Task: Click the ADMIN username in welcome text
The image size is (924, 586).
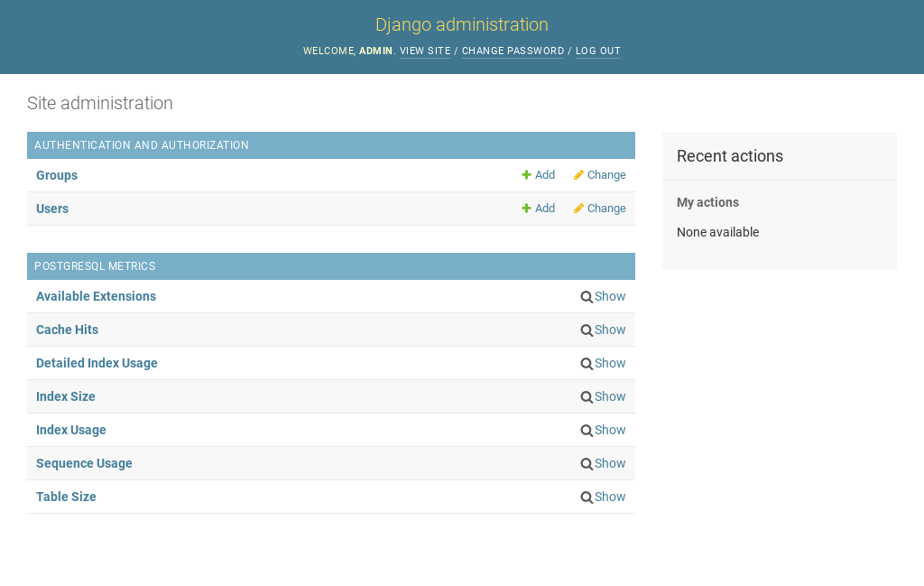Action: [375, 51]
